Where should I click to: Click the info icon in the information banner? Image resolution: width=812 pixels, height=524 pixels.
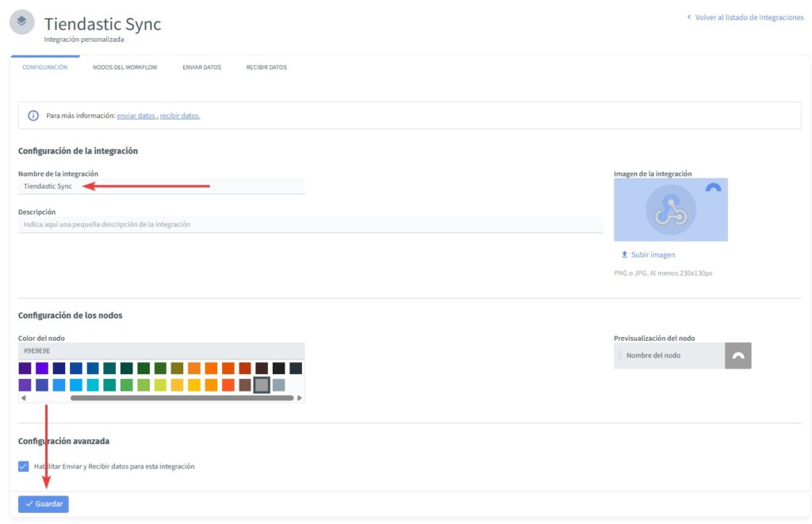33,116
